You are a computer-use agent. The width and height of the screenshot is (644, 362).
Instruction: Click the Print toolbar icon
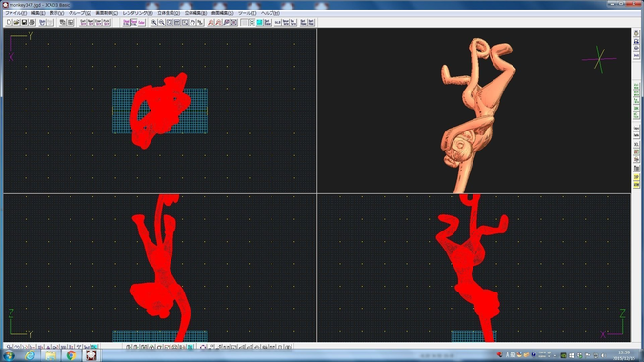pos(32,22)
